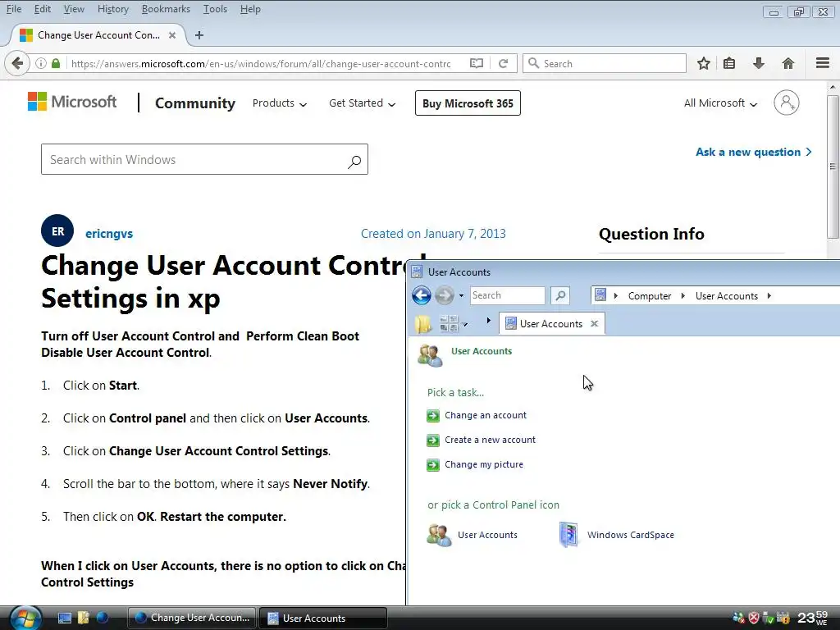Screen dimensions: 840x630
Task: Open a new browser tab with plus
Action: [199, 35]
